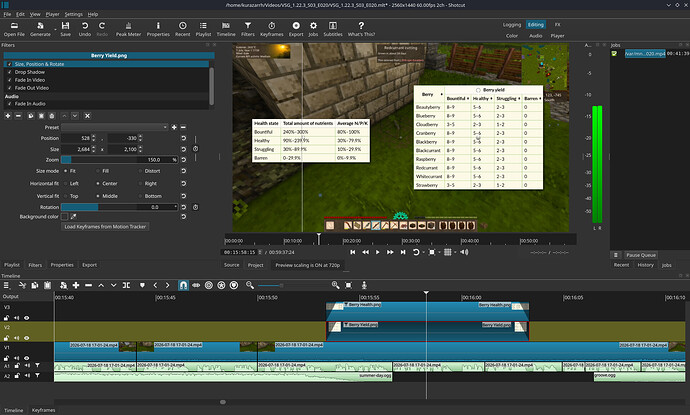The image size is (690, 415).
Task: Hide track V3 with eye icon
Action: coord(26,318)
